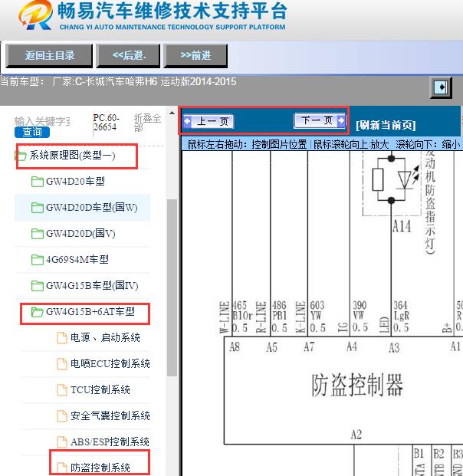Click document icon beside 防盗控制系统
The image size is (463, 476).
point(62,468)
